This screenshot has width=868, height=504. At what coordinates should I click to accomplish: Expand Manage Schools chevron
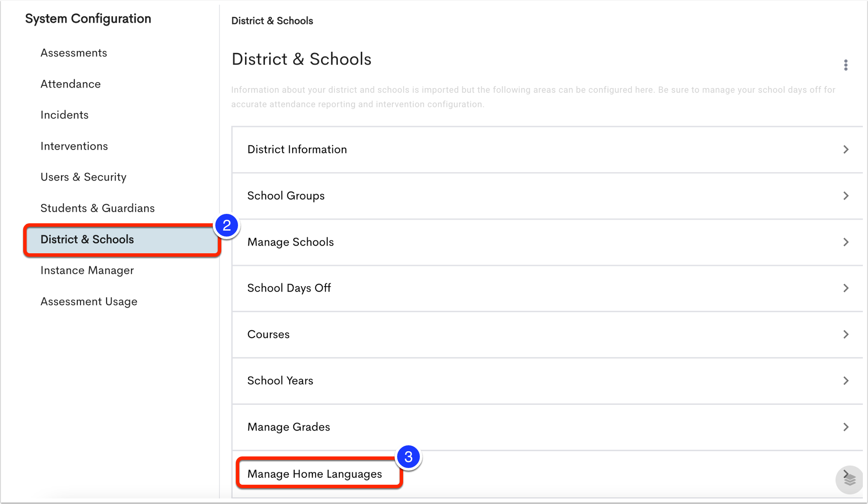tap(846, 242)
